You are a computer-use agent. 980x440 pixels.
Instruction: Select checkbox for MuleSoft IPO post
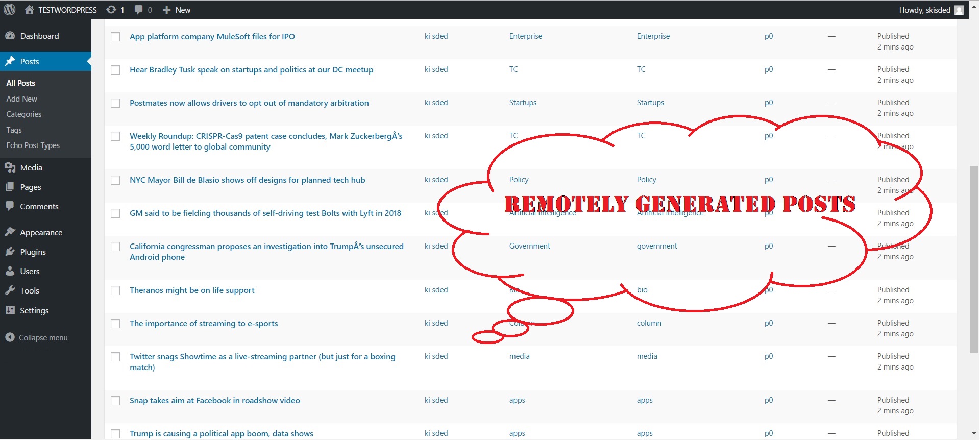click(x=115, y=37)
